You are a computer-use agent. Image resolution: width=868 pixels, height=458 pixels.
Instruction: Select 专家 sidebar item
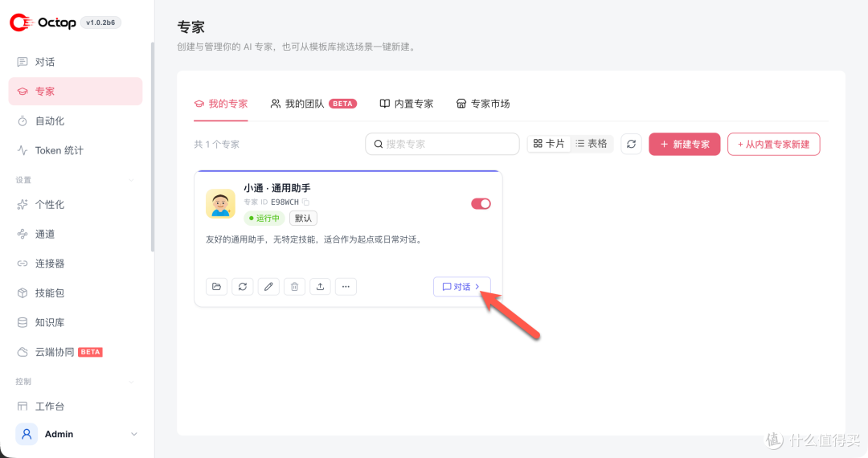click(x=76, y=92)
